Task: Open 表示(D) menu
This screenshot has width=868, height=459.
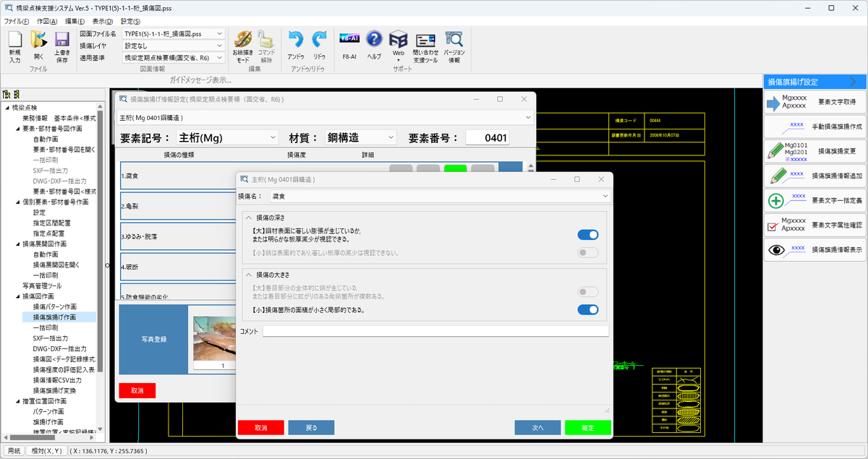Action: (103, 21)
